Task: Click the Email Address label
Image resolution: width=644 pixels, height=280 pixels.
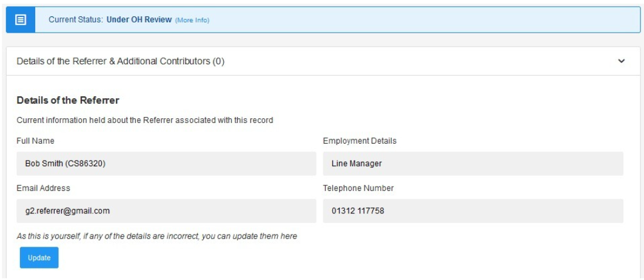Action: pyautogui.click(x=43, y=188)
